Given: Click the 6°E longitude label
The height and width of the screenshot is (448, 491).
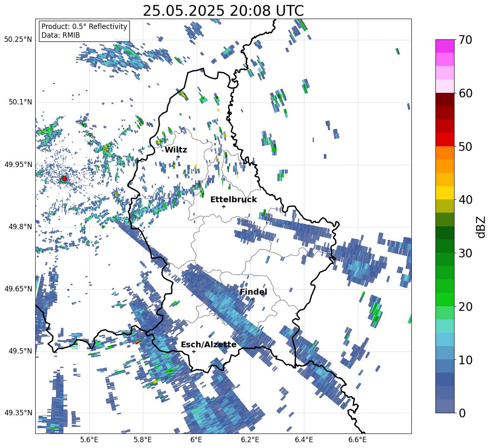Looking at the screenshot, I should point(196,440).
